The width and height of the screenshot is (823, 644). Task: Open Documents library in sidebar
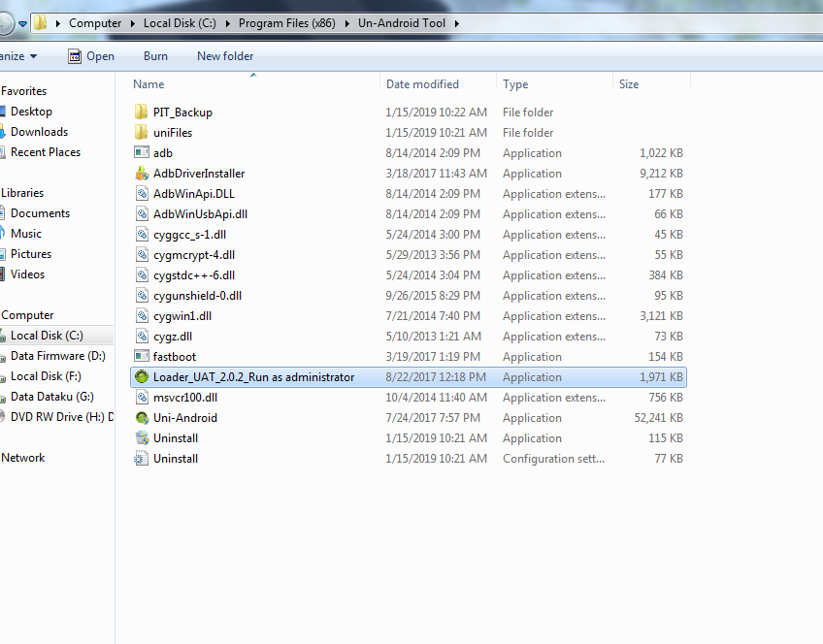[x=41, y=213]
